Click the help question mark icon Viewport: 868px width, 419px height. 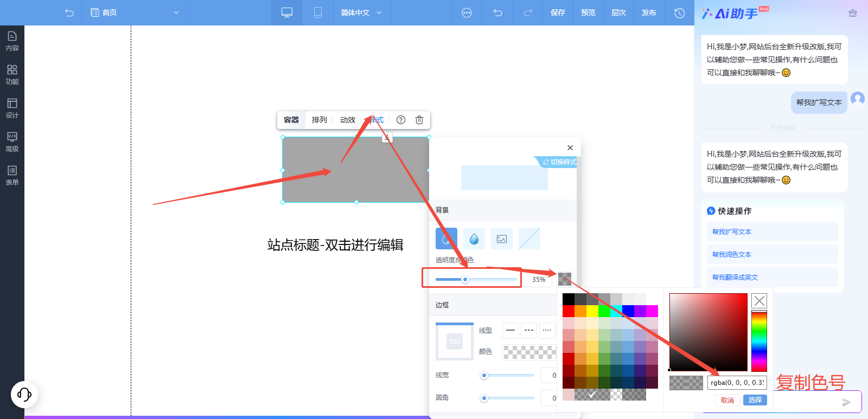pos(401,120)
